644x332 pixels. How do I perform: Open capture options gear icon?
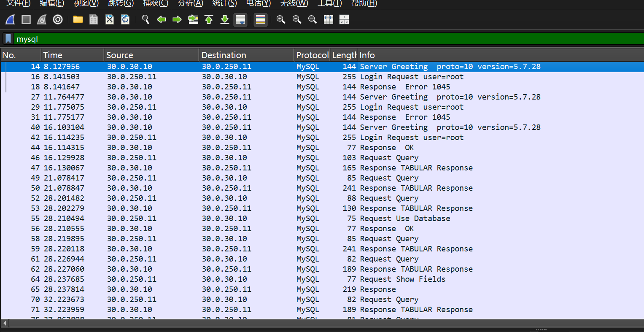(58, 19)
